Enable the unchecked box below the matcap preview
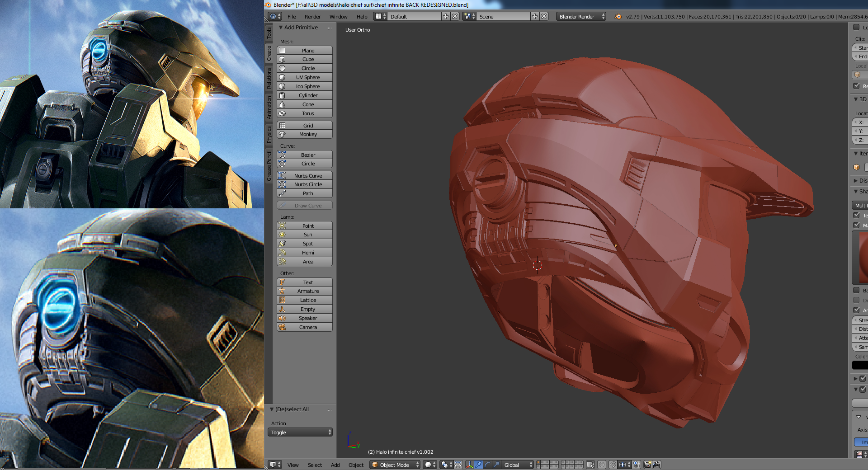 pos(856,290)
